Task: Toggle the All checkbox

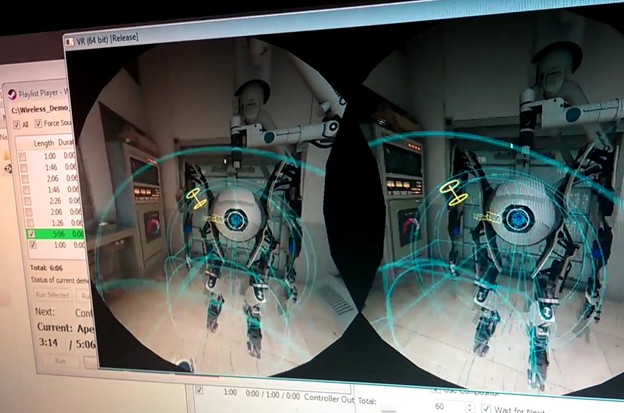Action: click(17, 124)
